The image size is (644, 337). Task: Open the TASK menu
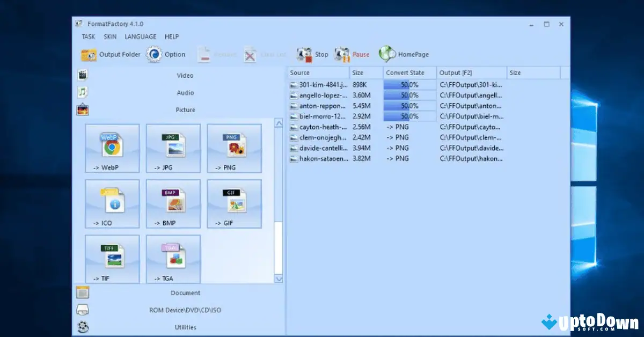(x=87, y=36)
